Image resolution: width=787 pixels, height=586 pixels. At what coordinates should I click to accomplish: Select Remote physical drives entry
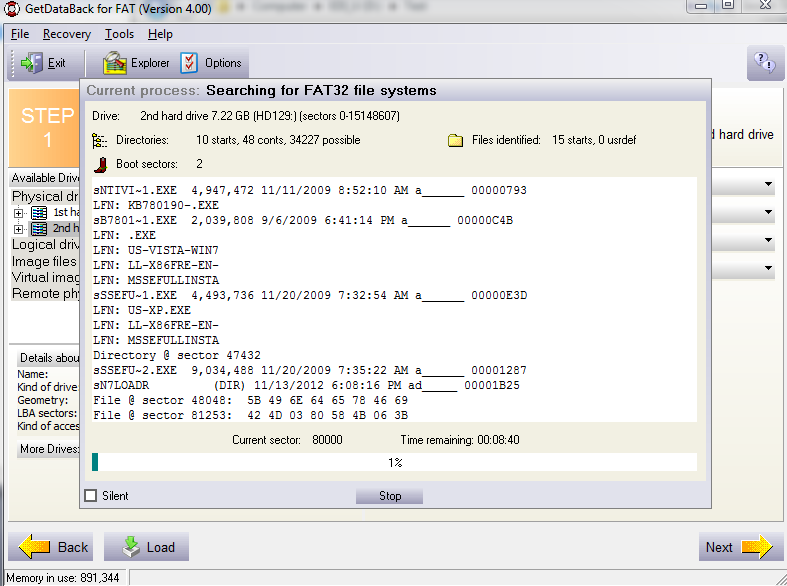tap(45, 294)
